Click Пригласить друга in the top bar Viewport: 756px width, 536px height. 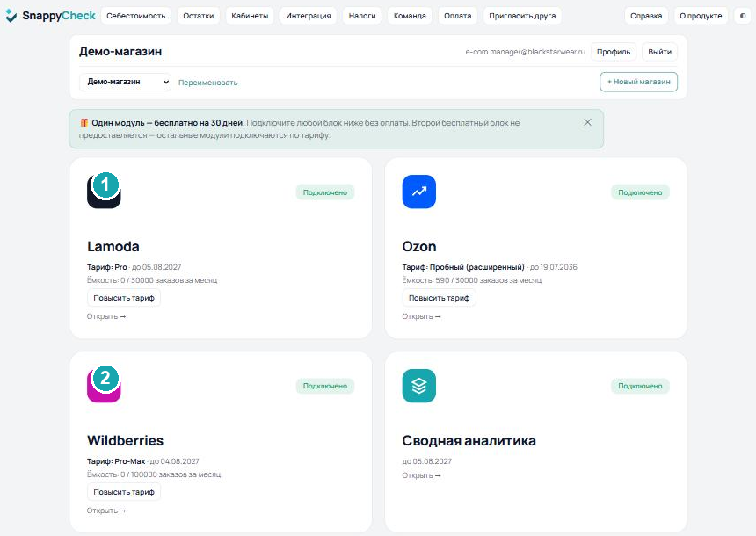pyautogui.click(x=522, y=16)
